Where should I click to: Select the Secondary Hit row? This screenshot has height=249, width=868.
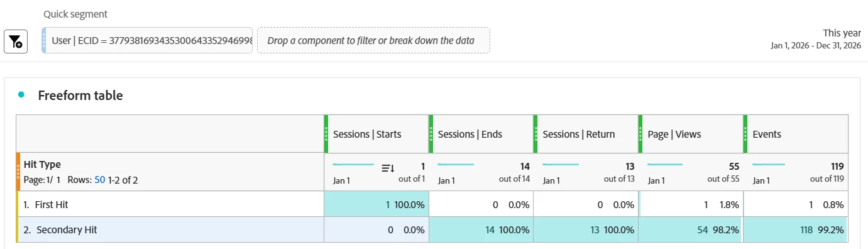click(170, 230)
